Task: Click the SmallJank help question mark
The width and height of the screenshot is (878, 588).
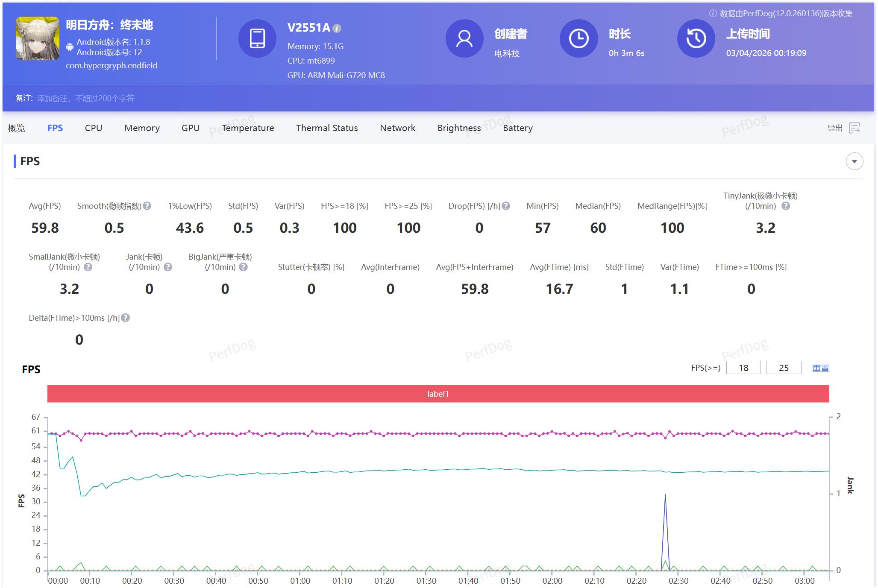Action: click(88, 267)
